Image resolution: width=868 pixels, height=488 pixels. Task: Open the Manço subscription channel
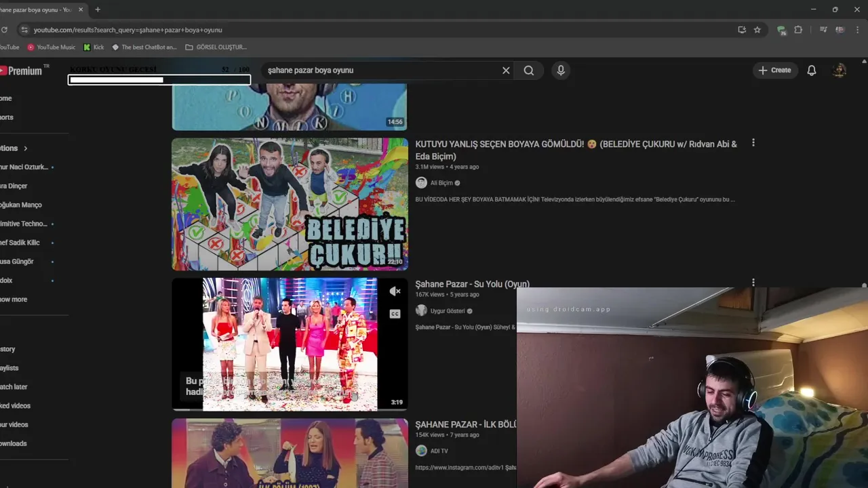pyautogui.click(x=21, y=205)
